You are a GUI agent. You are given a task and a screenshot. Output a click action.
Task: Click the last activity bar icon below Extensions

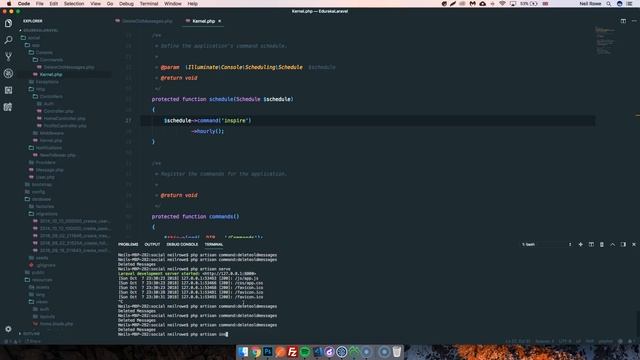(x=8, y=107)
